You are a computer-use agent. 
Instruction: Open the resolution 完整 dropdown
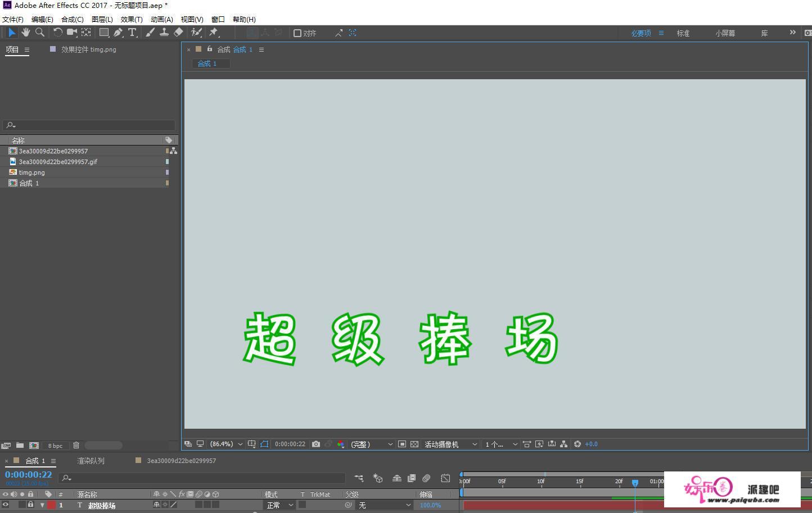372,444
